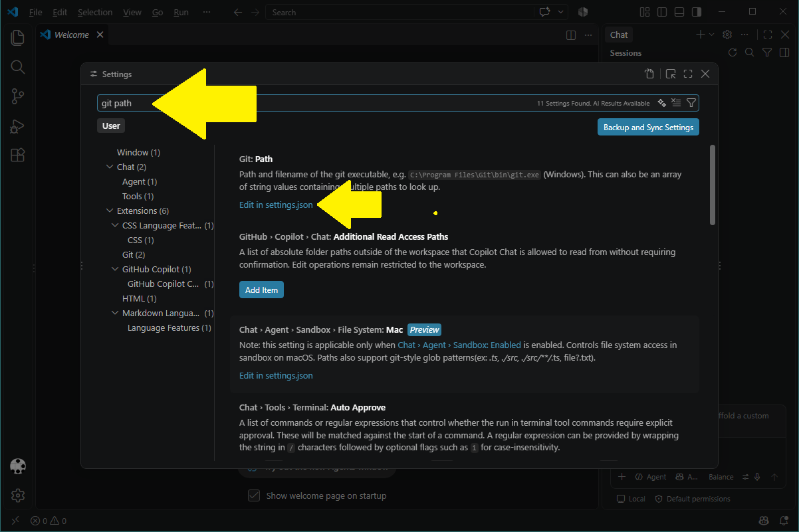
Task: Click the Copilot chat icon in title bar
Action: pyautogui.click(x=545, y=12)
